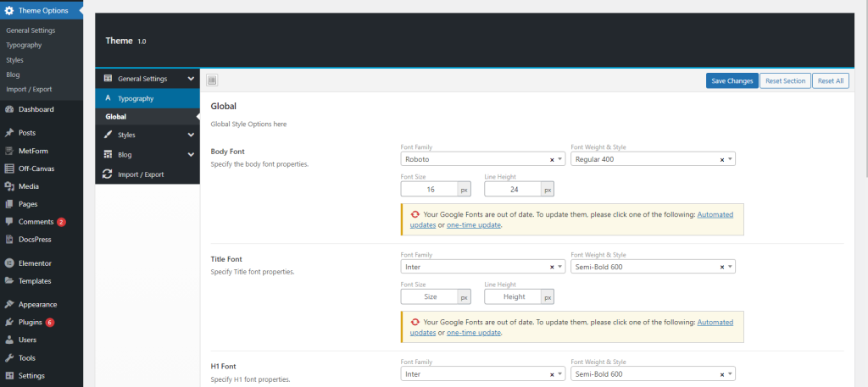Screen dimensions: 868x387
Task: Click the Save Changes button
Action: click(x=732, y=80)
